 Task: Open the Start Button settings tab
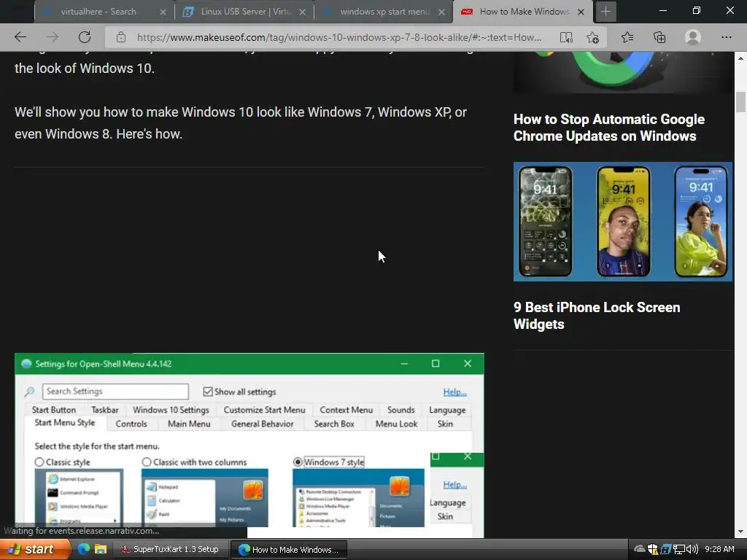(x=54, y=410)
